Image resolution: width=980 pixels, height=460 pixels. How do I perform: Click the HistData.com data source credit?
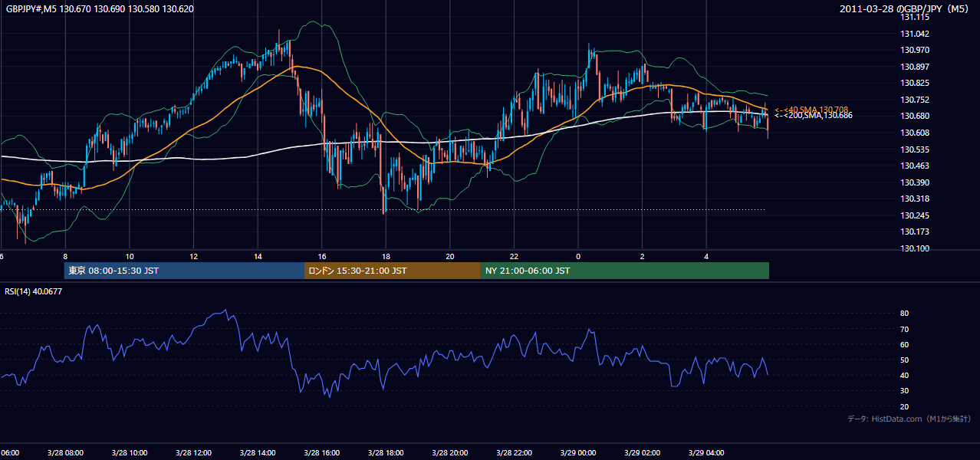(909, 419)
